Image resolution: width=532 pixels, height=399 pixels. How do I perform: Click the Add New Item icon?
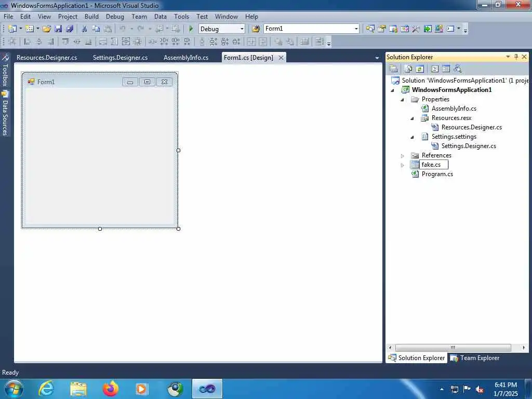30,29
